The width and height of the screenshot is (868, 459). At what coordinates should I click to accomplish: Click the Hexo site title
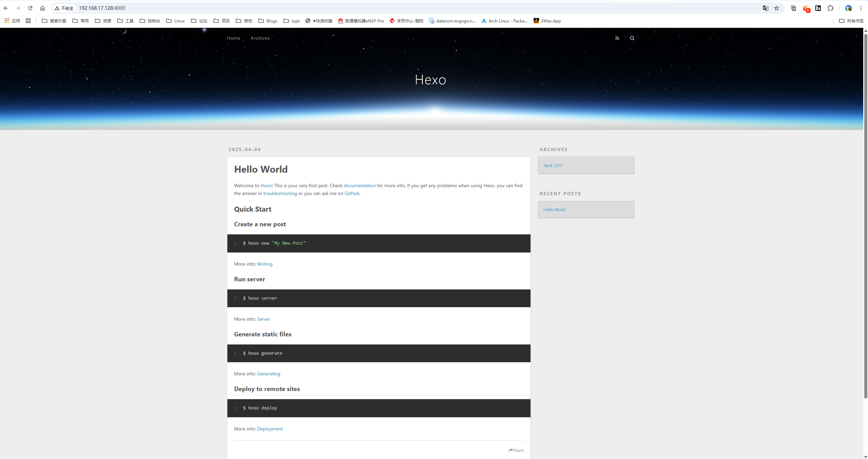[430, 80]
